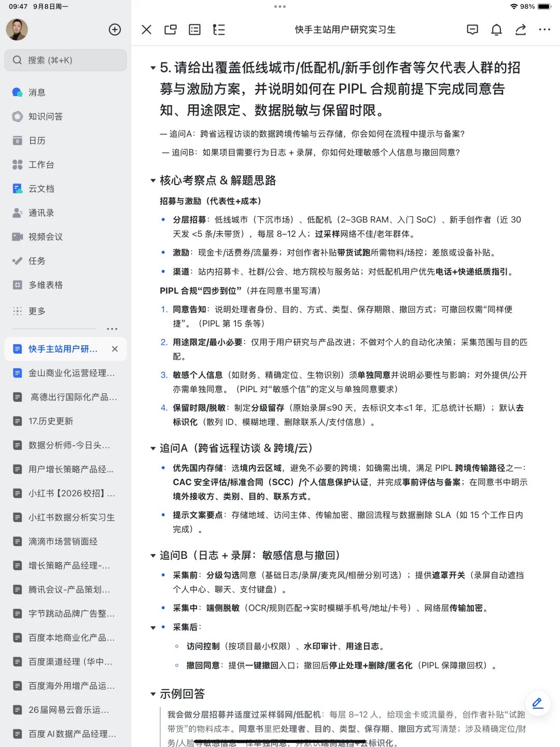Open 云文档 cloud docs
Image resolution: width=560 pixels, height=747 pixels.
point(65,189)
